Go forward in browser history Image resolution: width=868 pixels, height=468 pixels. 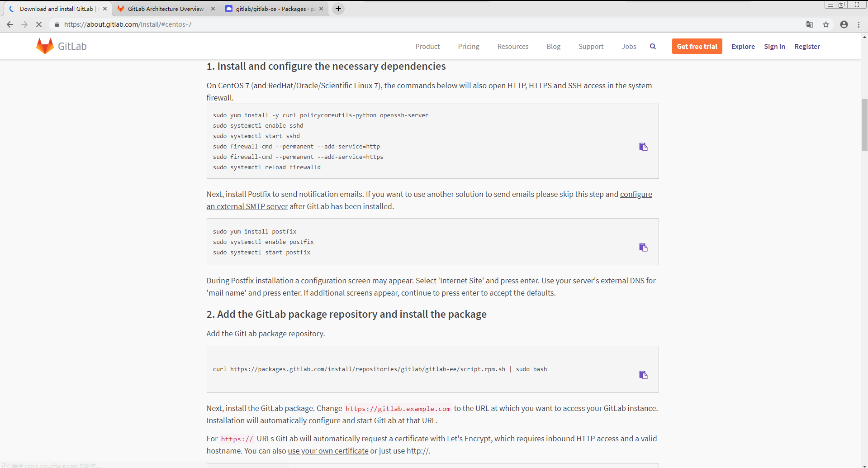(x=24, y=24)
